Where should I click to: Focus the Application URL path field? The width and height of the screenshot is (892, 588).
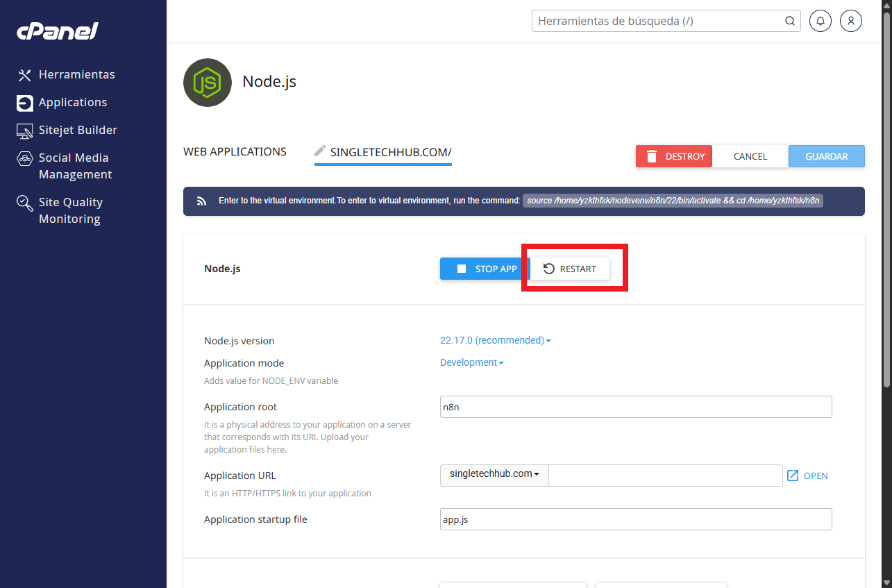pyautogui.click(x=666, y=475)
